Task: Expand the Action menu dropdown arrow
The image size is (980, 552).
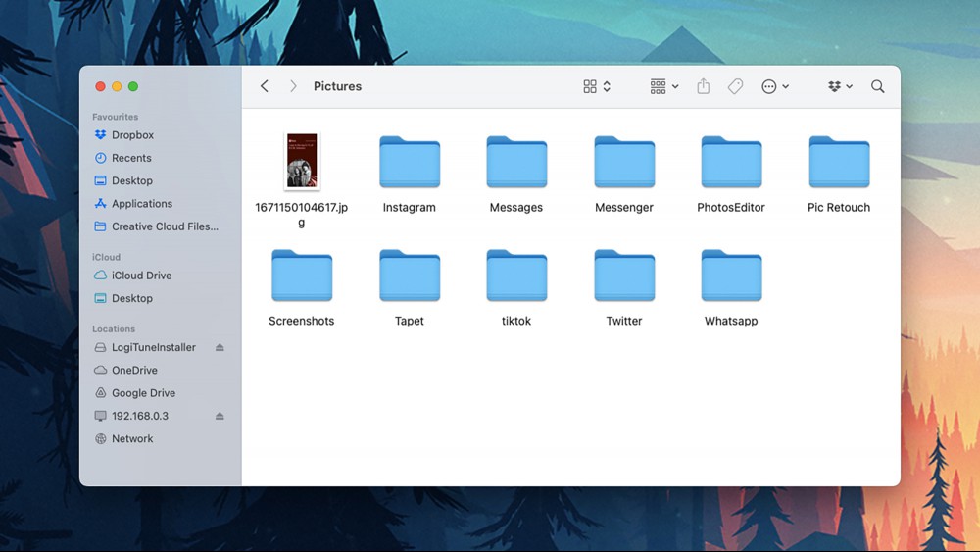Action: pyautogui.click(x=786, y=87)
